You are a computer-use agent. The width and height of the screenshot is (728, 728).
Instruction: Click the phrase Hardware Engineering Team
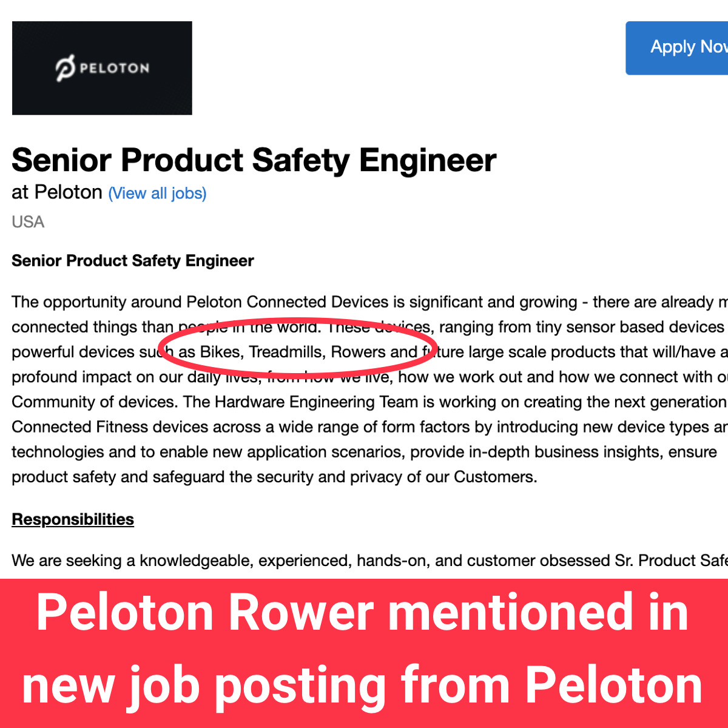tap(316, 402)
